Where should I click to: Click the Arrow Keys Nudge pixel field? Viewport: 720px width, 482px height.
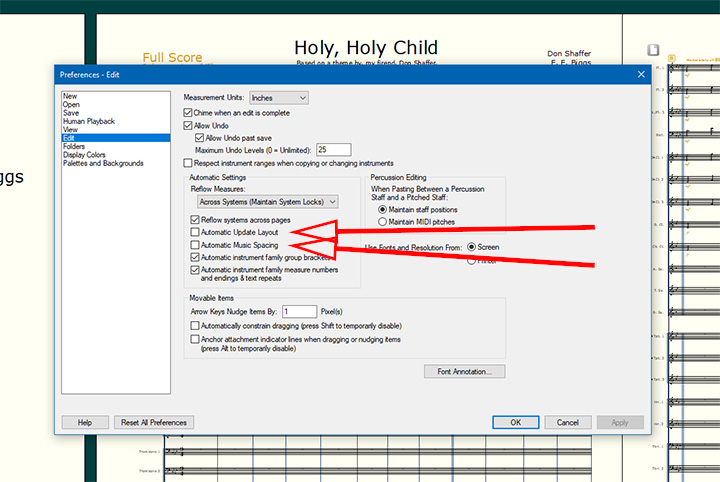click(299, 312)
